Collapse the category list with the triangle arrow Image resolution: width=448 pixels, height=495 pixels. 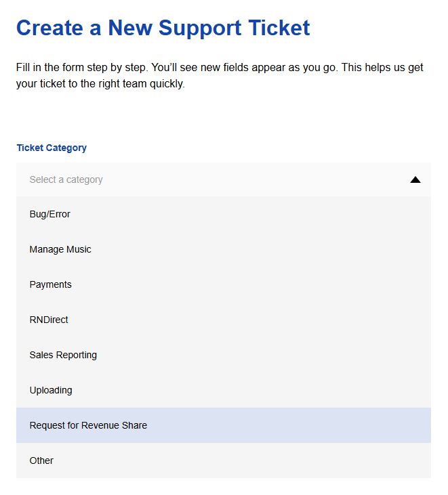tap(415, 179)
